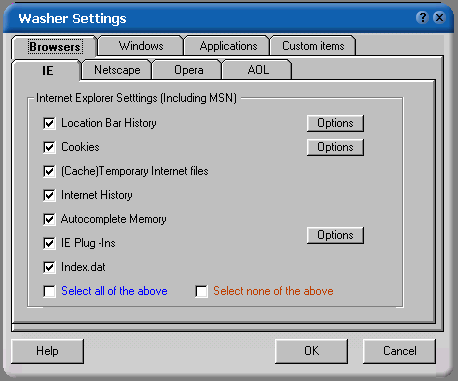Image resolution: width=458 pixels, height=381 pixels.
Task: Check Select none of the above
Action: pos(202,291)
